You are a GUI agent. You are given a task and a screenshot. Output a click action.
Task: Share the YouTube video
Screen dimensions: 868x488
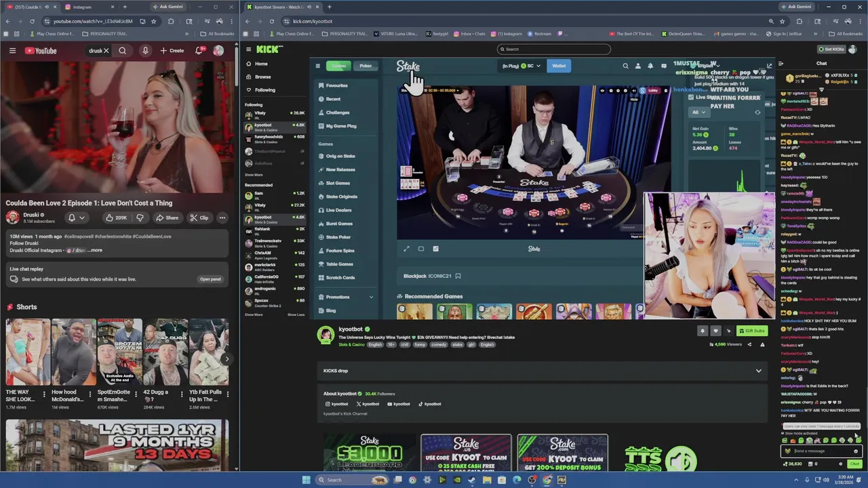tap(167, 218)
